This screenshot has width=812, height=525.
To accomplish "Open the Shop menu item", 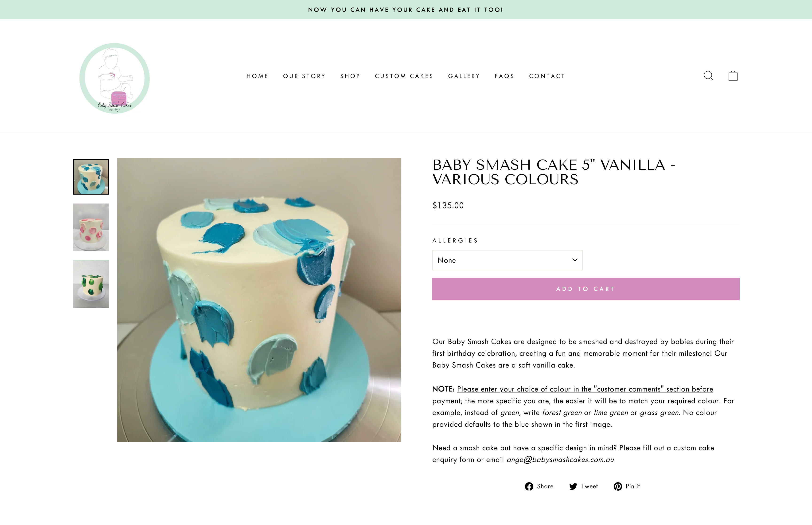I will 350,76.
